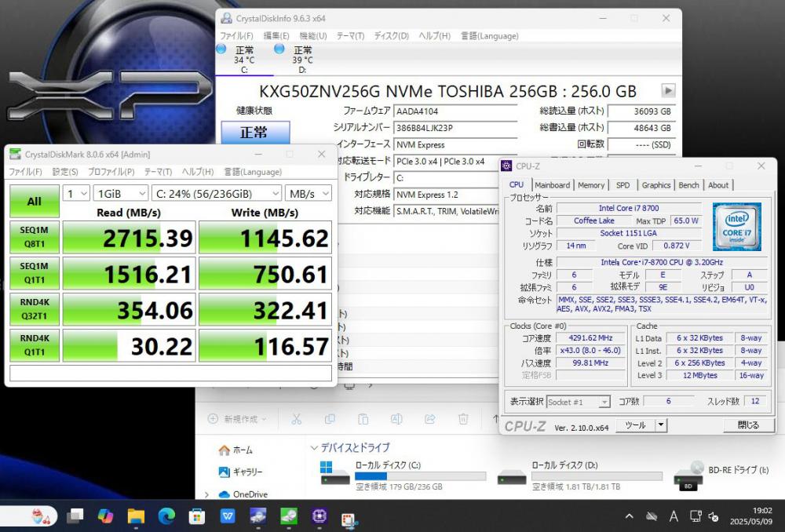Select ローカル ディスク (D:) drive
785x532 pixels.
580,475
